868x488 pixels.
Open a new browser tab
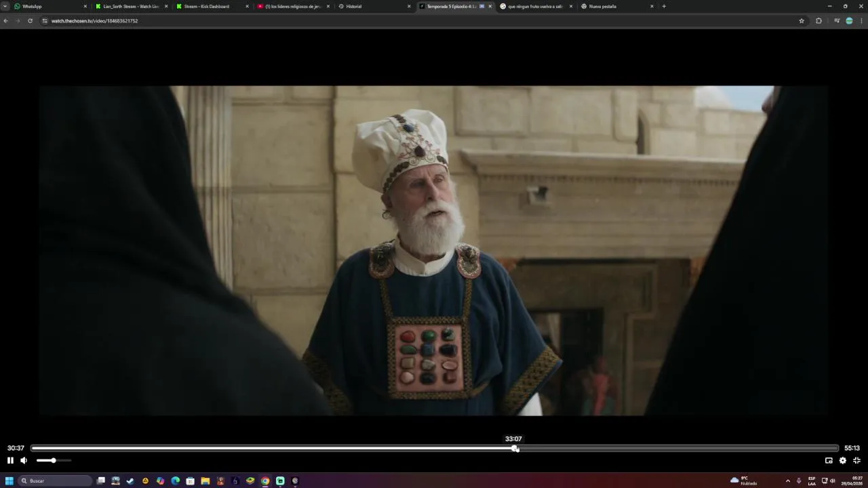(x=664, y=6)
